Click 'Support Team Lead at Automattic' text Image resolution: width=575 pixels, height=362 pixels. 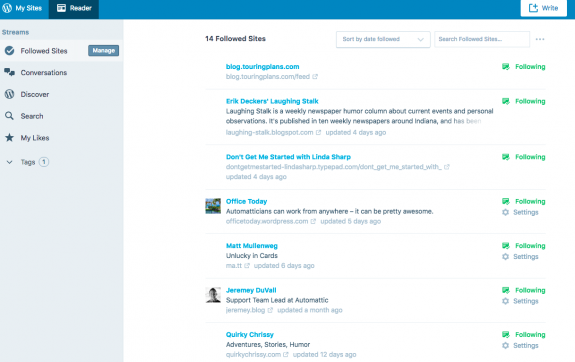click(277, 300)
